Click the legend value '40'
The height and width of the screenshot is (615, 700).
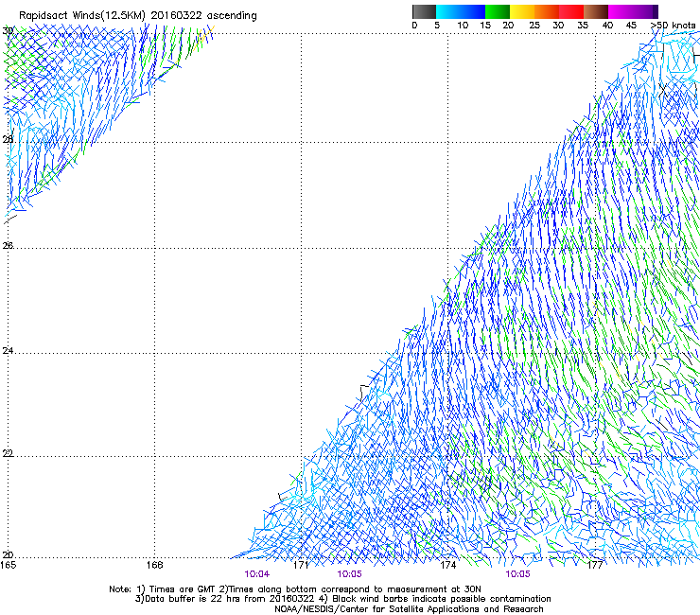607,26
